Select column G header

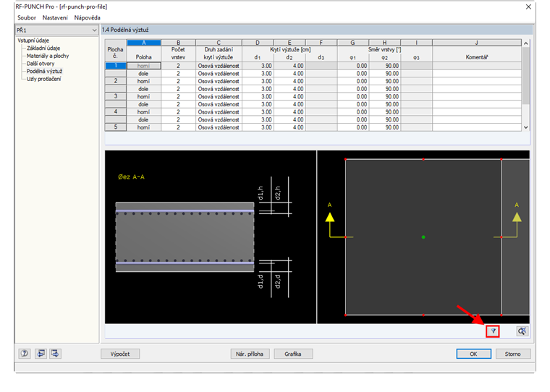[353, 43]
